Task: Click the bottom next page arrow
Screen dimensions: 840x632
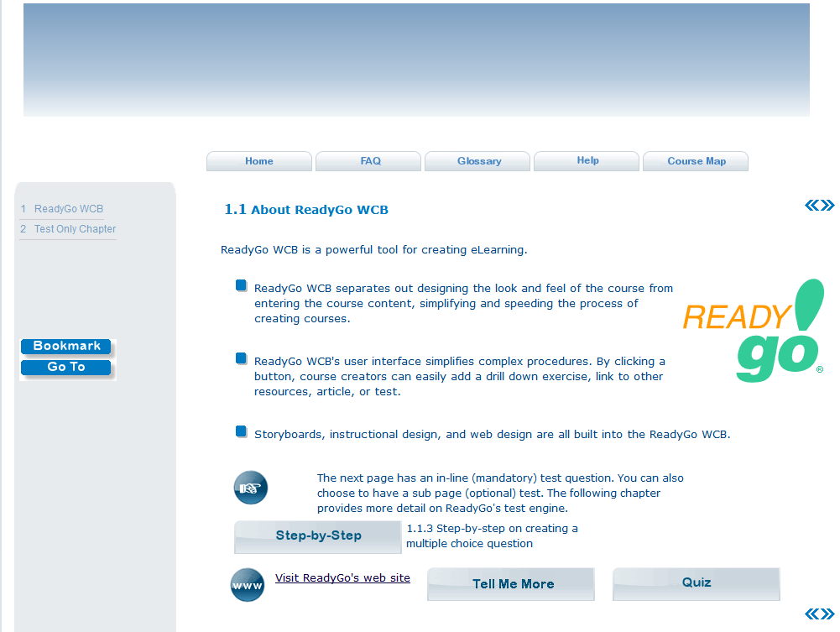Action: click(827, 614)
